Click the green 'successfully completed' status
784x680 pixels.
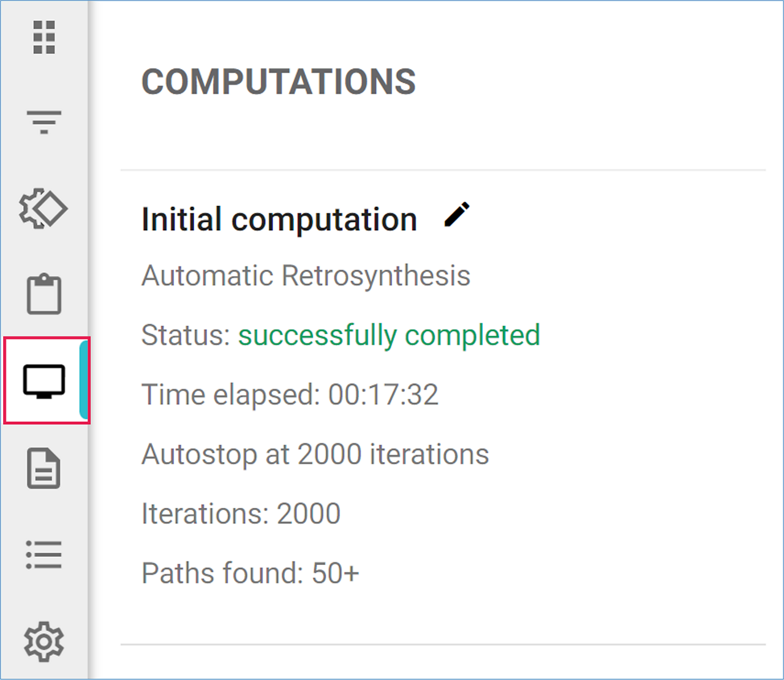[x=389, y=335]
